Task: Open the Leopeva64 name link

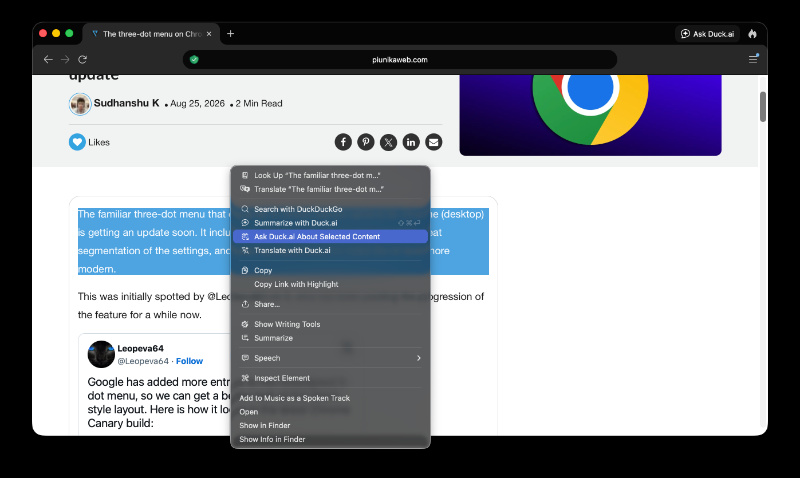Action: pos(140,348)
